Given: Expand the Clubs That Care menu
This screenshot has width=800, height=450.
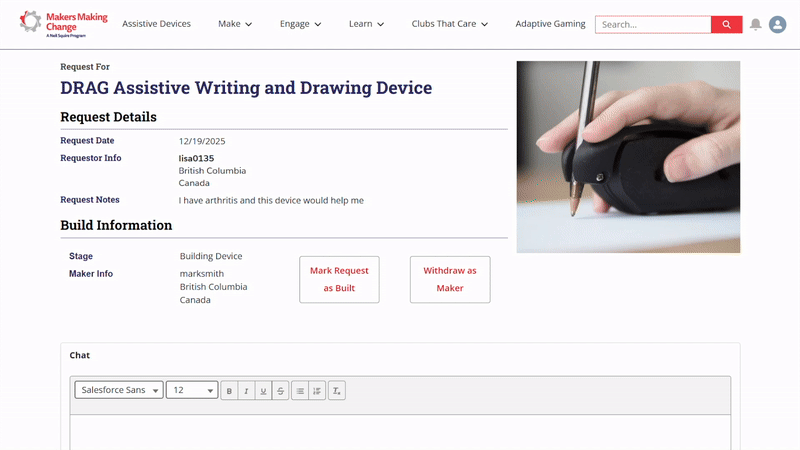Looking at the screenshot, I should click(449, 24).
